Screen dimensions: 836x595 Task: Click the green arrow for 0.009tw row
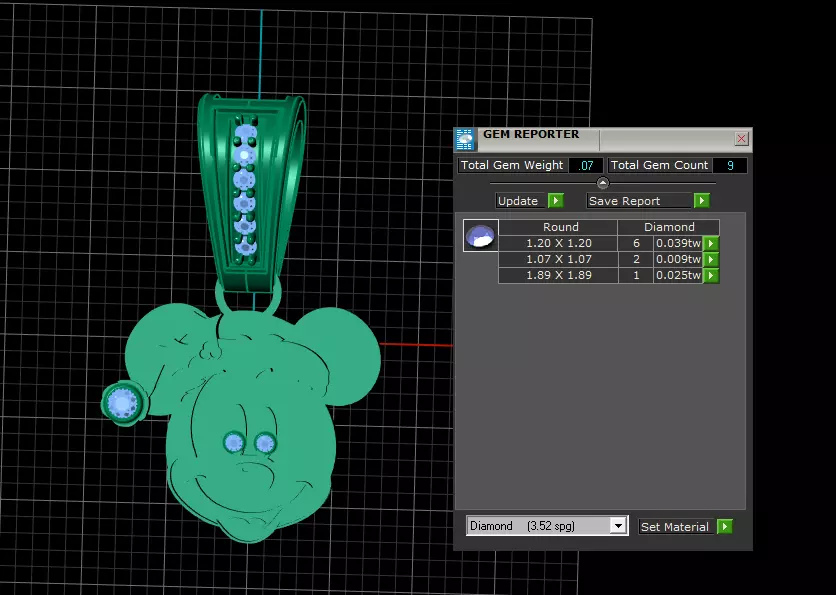[x=711, y=260]
